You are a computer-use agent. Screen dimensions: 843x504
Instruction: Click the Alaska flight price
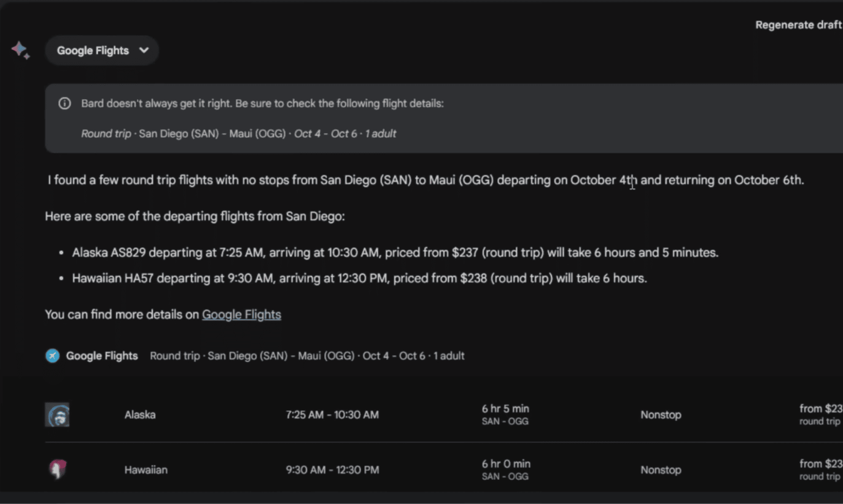821,409
